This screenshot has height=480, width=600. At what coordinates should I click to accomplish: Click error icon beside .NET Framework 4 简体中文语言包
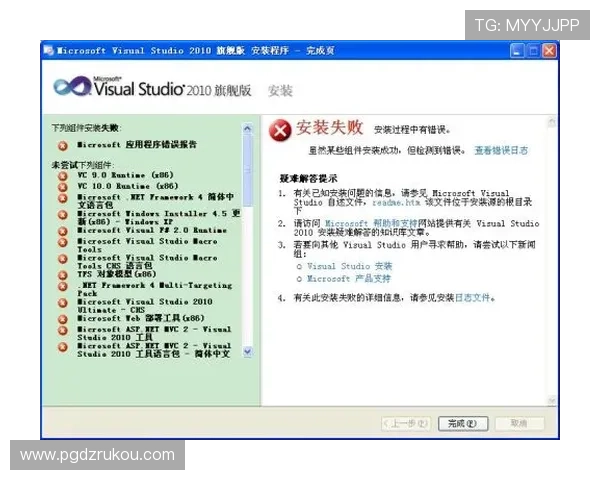[x=63, y=198]
